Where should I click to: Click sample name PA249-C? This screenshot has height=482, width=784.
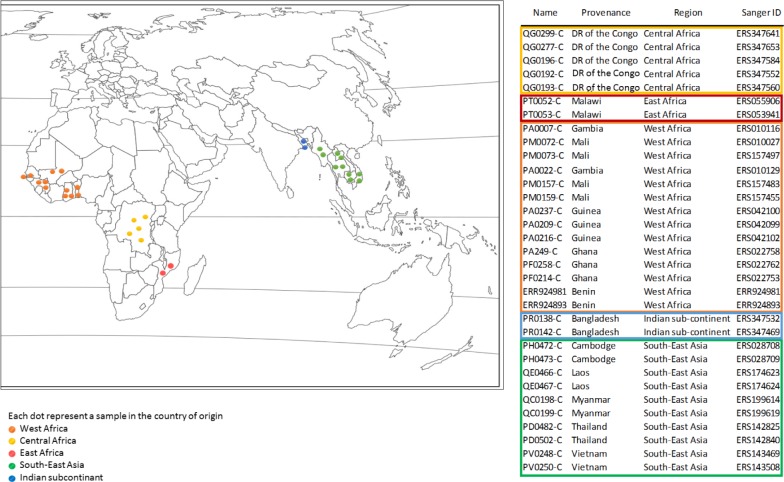click(540, 252)
